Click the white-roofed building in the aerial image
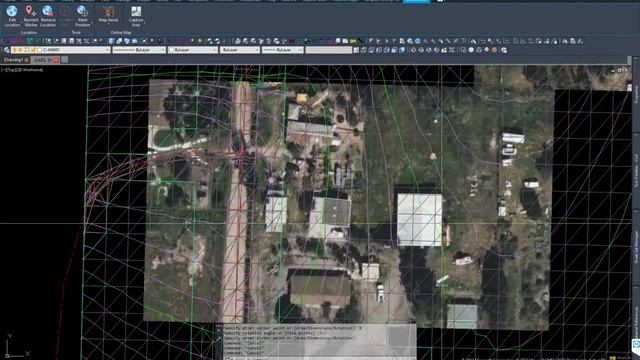 coord(420,220)
